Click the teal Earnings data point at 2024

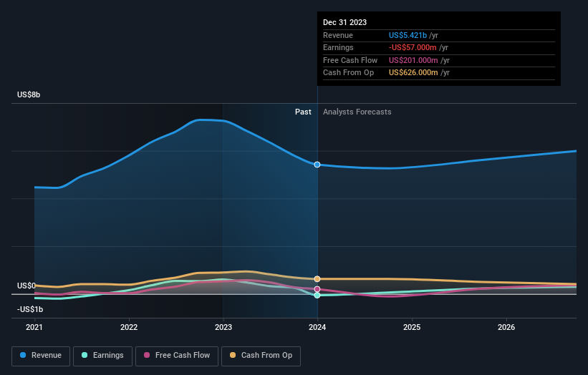pos(317,295)
